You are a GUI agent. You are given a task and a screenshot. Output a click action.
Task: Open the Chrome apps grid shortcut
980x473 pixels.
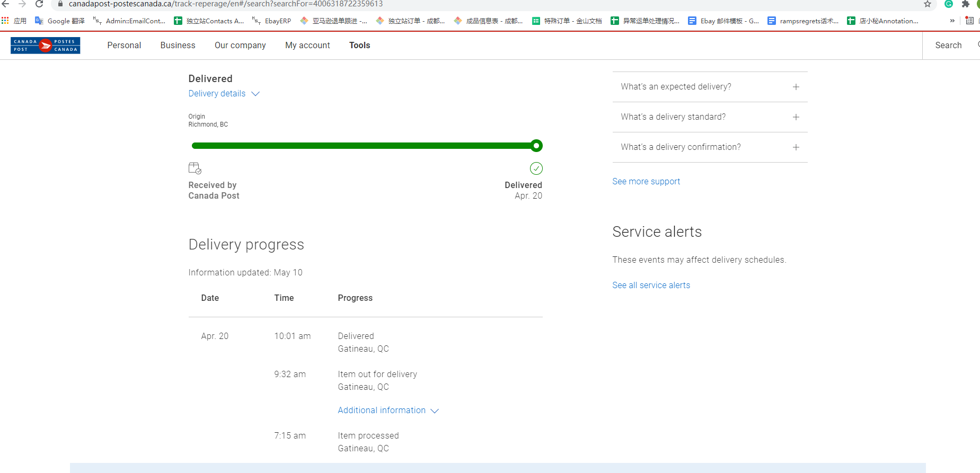5,21
